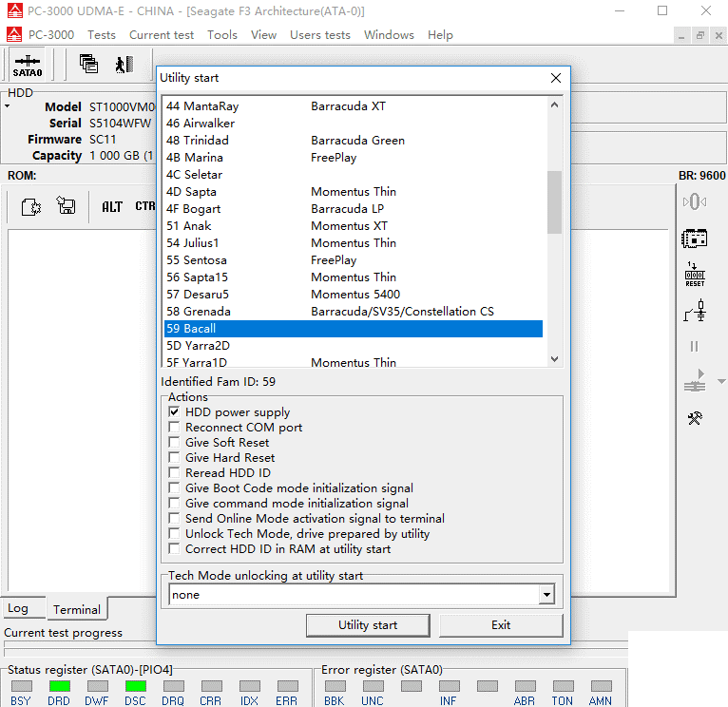Open the Current test menu
The image size is (728, 707).
click(x=162, y=35)
